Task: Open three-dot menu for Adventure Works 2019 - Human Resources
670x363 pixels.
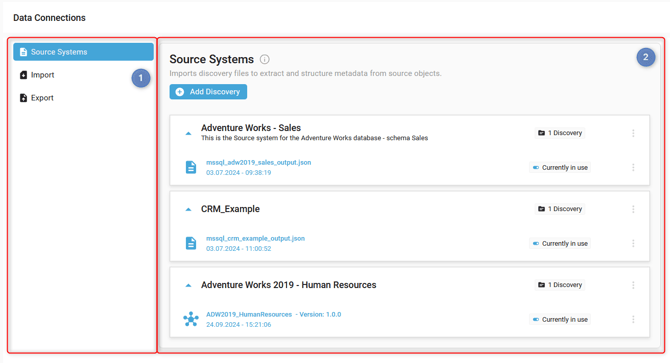Action: (633, 285)
